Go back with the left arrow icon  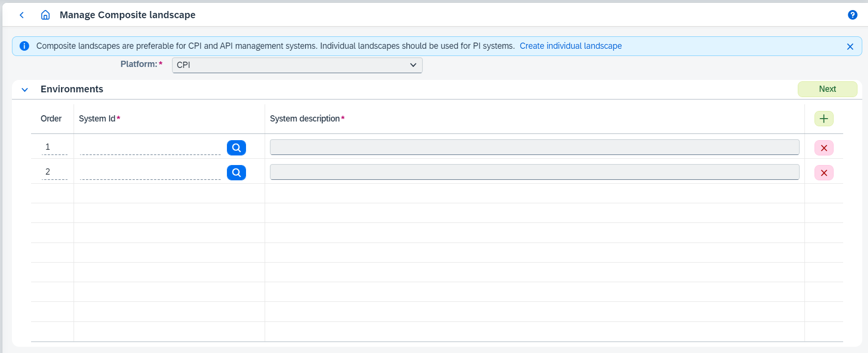pos(21,15)
